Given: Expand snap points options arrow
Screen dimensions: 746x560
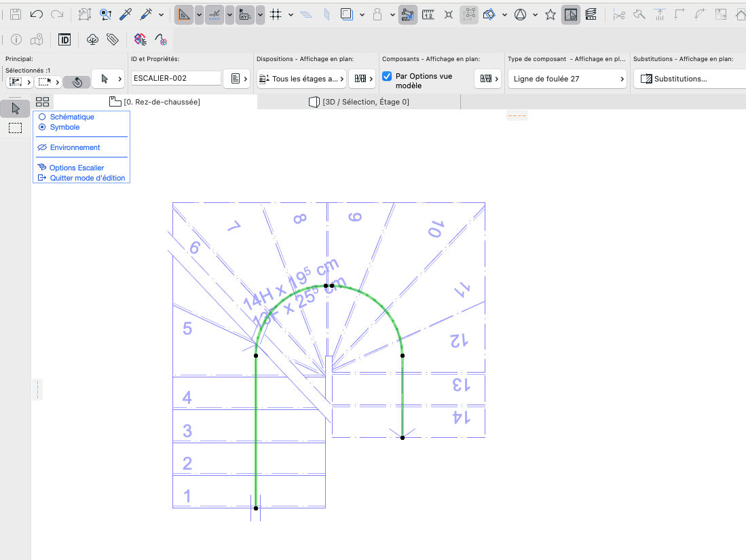Looking at the screenshot, I should tap(230, 15).
